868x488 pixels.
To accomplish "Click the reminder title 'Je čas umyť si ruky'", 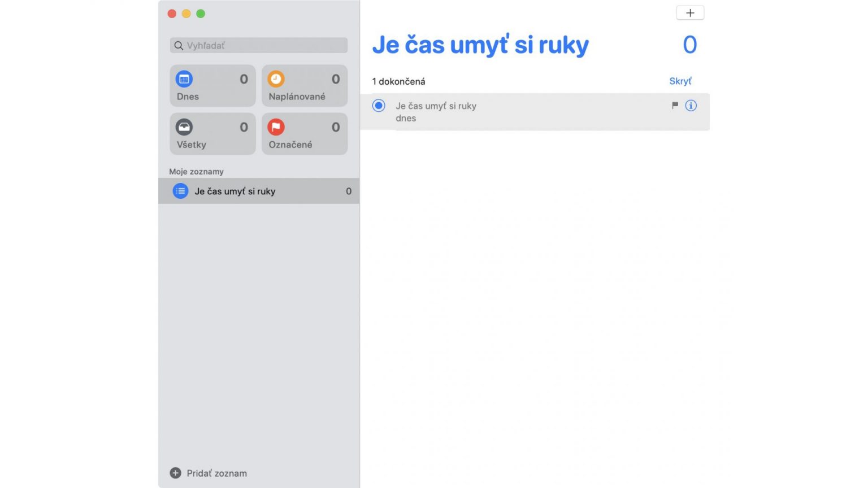I will click(x=436, y=106).
